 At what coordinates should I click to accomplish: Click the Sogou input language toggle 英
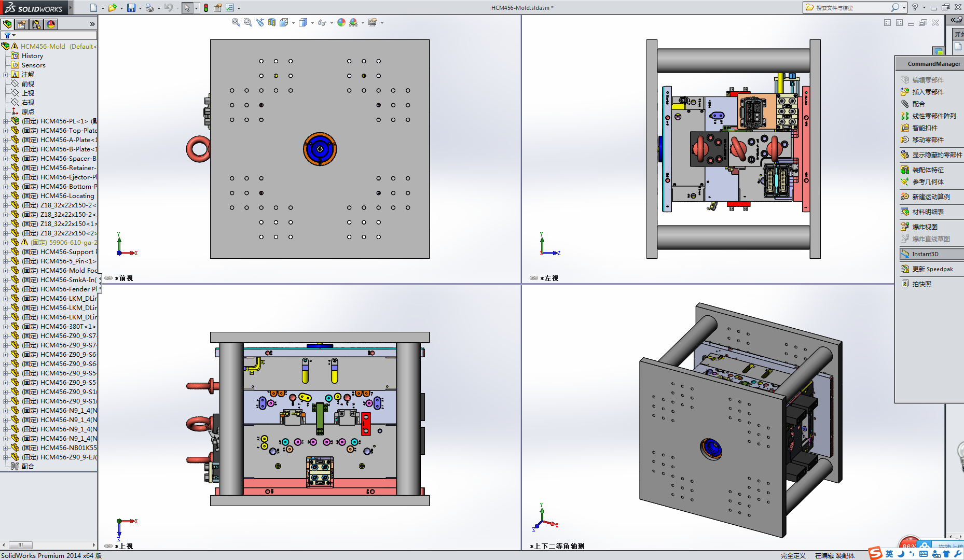pyautogui.click(x=888, y=554)
